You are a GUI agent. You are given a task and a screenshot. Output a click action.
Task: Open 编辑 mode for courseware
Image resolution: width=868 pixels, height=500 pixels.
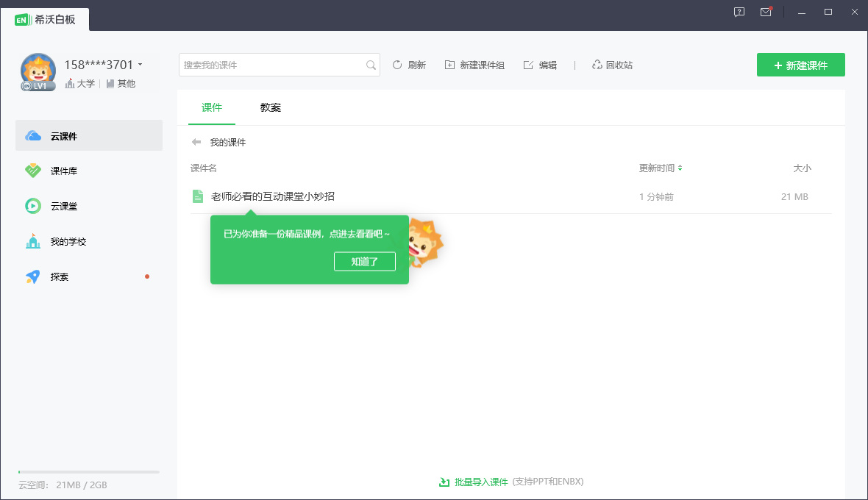[541, 65]
